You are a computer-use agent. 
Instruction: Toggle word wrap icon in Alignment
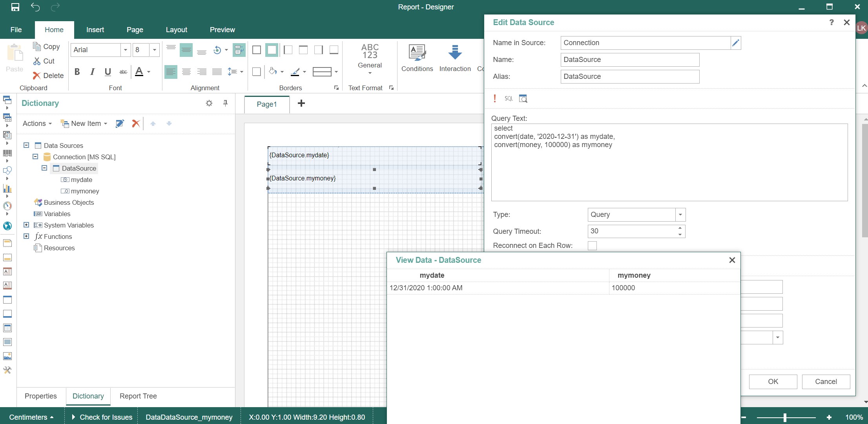click(239, 50)
